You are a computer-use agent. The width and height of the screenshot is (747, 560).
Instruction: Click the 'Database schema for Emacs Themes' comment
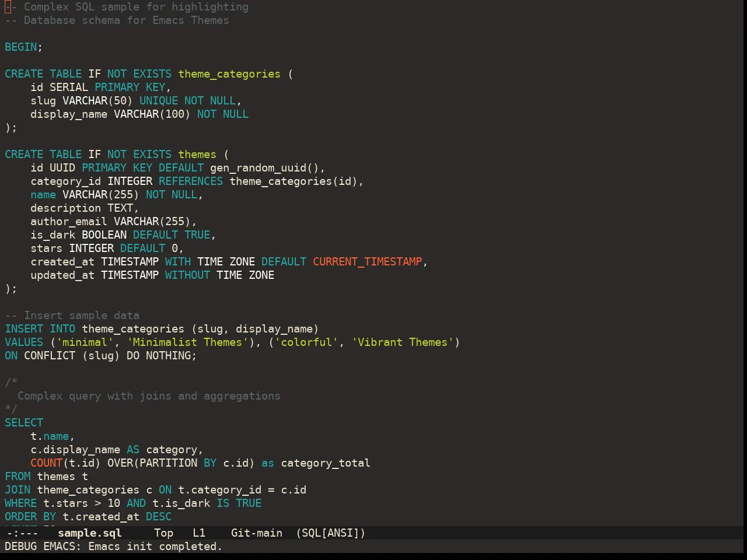(117, 20)
